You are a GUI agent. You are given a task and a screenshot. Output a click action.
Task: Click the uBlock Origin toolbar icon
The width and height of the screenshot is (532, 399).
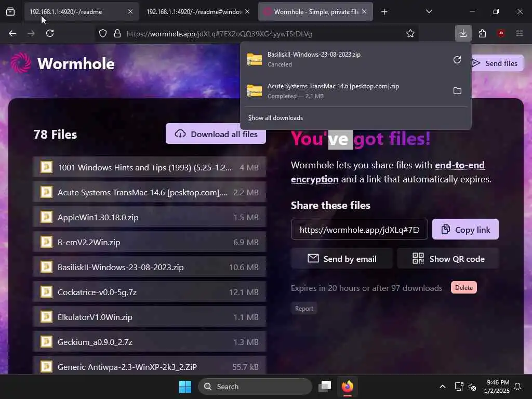pyautogui.click(x=501, y=33)
